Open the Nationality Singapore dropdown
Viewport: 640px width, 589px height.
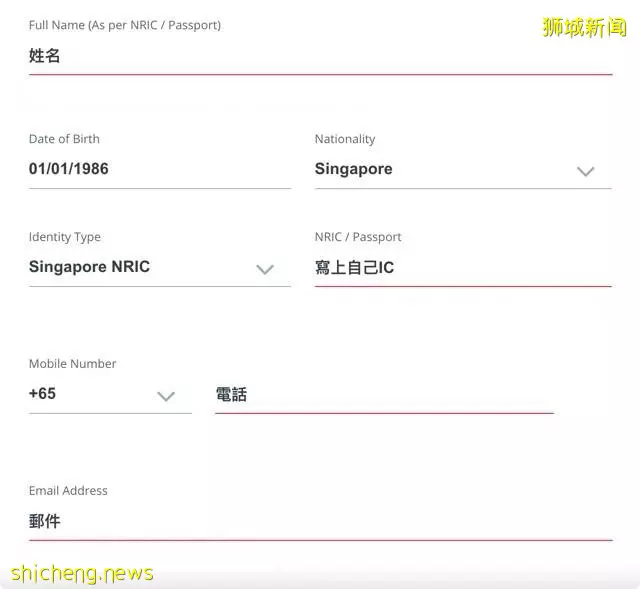[463, 169]
